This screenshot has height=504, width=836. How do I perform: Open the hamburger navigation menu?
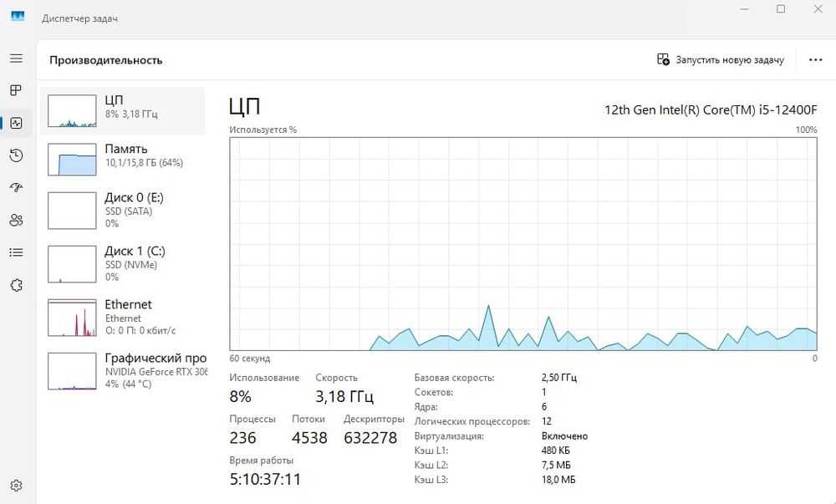tap(17, 58)
